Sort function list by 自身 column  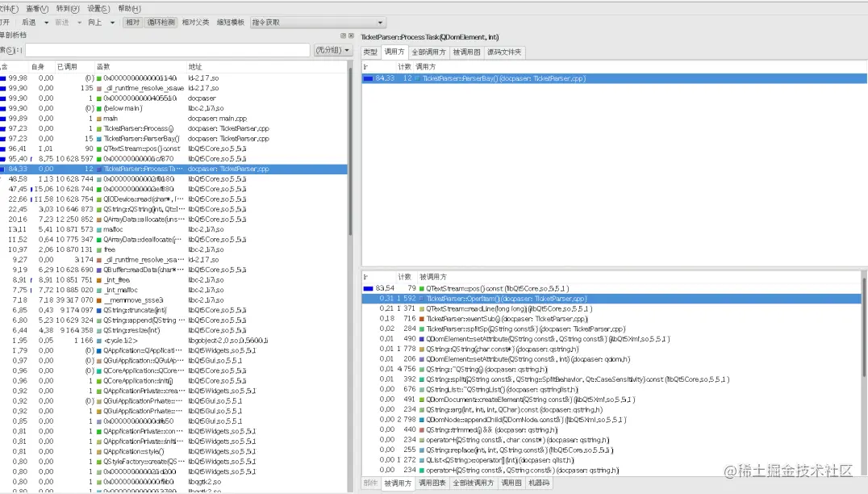[x=38, y=66]
